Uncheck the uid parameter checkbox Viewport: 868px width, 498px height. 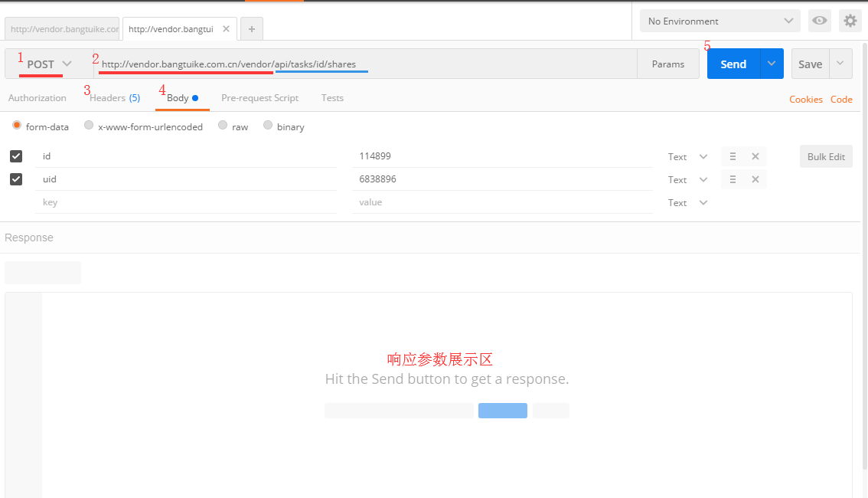[16, 179]
